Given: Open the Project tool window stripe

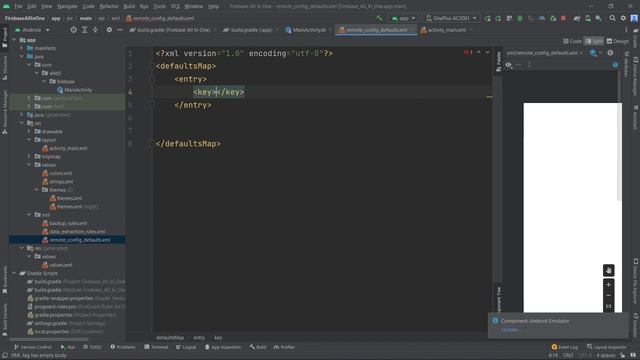Looking at the screenshot, I should pyautogui.click(x=4, y=38).
